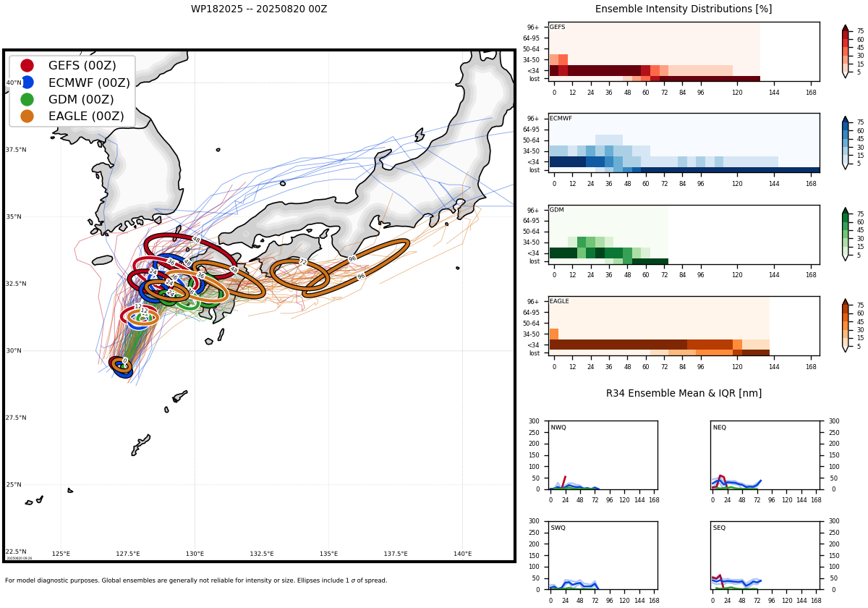Image resolution: width=868 pixels, height=608 pixels.
Task: Click the ECMWF blue intensity colorbar
Action: 845,143
